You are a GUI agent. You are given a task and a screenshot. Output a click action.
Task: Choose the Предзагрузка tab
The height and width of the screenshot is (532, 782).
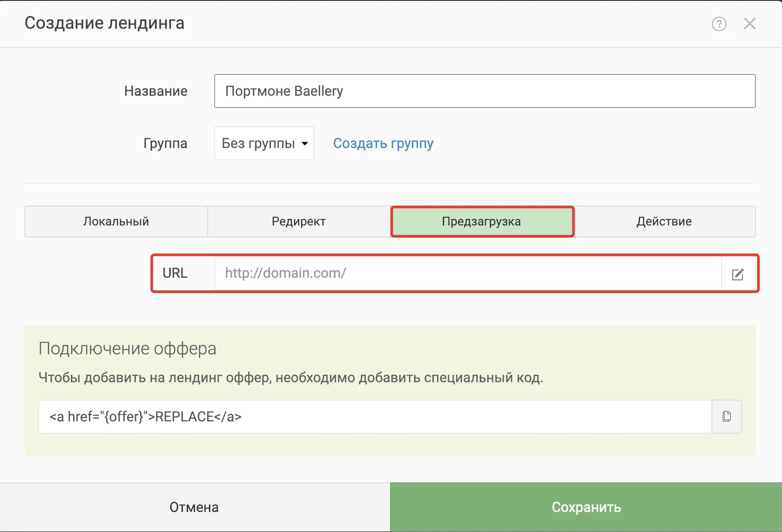click(x=482, y=222)
